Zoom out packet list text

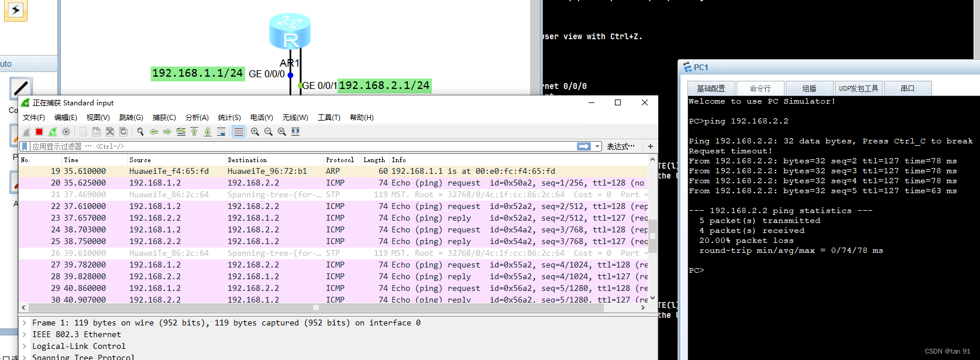click(269, 132)
